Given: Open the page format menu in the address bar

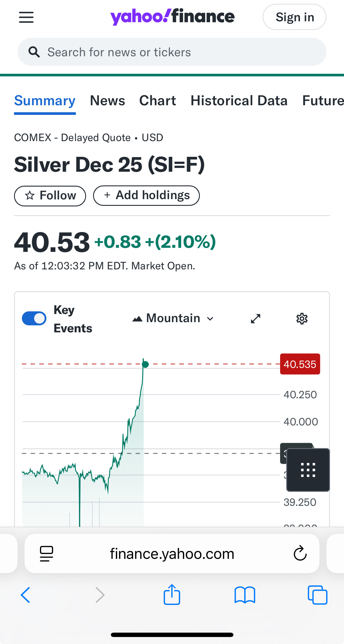Looking at the screenshot, I should [46, 553].
